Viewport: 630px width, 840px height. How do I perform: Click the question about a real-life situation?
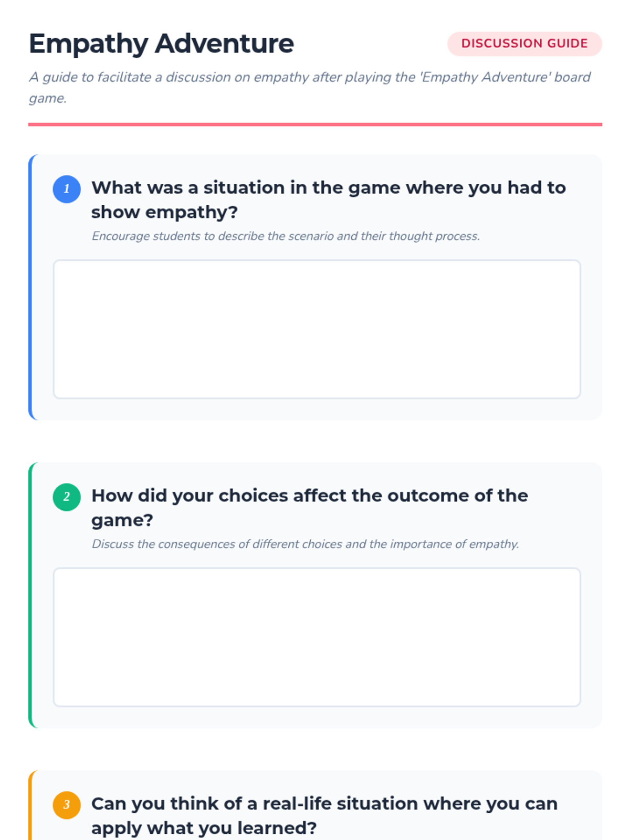(324, 804)
